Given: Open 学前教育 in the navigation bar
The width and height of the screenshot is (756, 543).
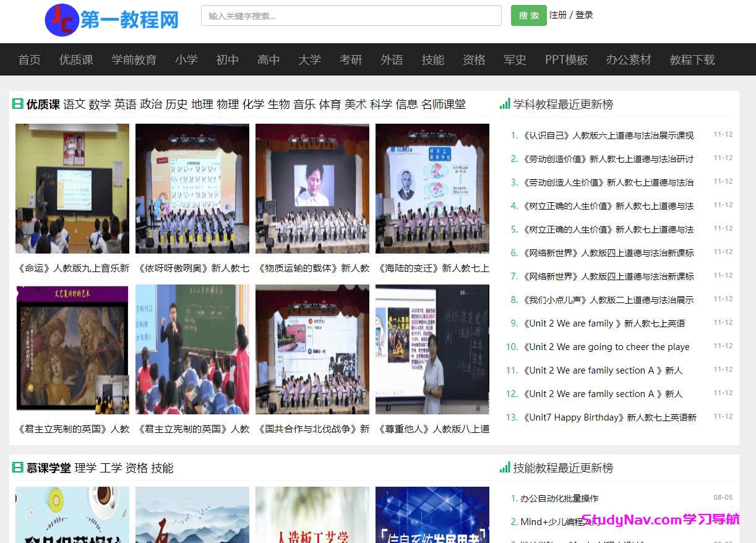Looking at the screenshot, I should pyautogui.click(x=134, y=60).
